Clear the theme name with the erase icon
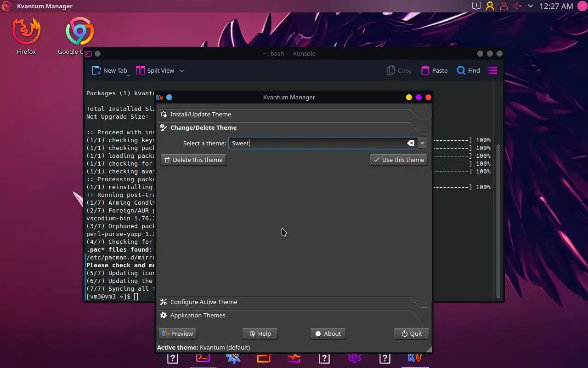Screen dimensions: 588x368 pyautogui.click(x=411, y=143)
